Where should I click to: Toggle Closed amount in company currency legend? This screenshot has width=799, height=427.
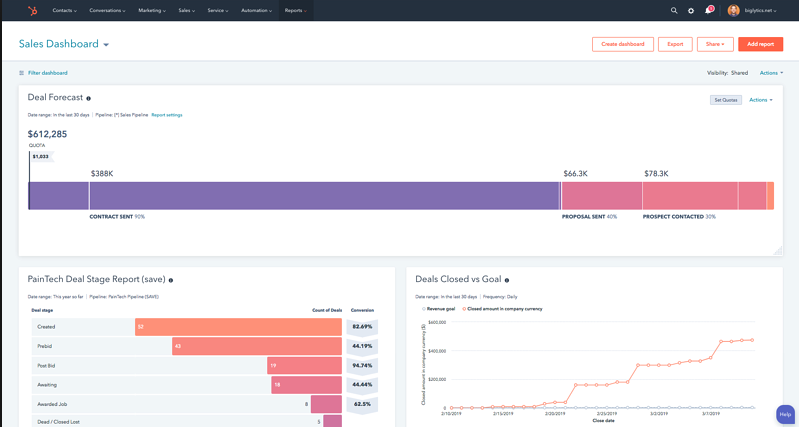(502, 309)
